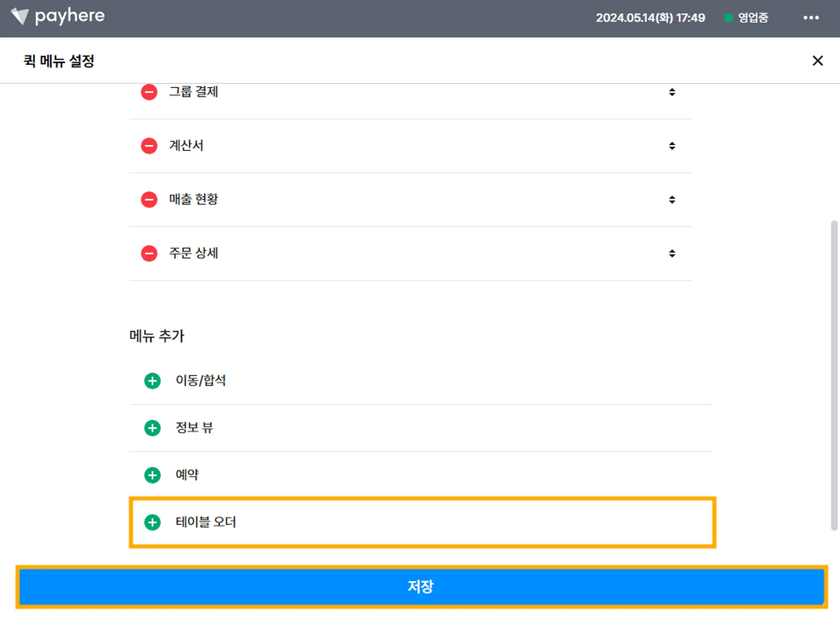Click reorder arrows for 계산서 row
The height and width of the screenshot is (630, 840).
(672, 146)
